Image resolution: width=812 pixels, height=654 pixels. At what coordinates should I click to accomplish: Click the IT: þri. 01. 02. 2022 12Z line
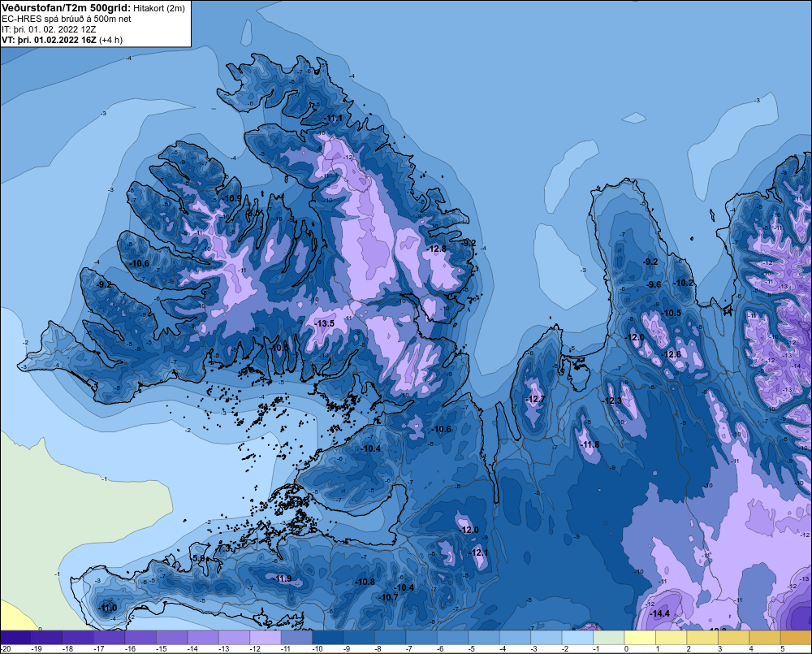49,29
